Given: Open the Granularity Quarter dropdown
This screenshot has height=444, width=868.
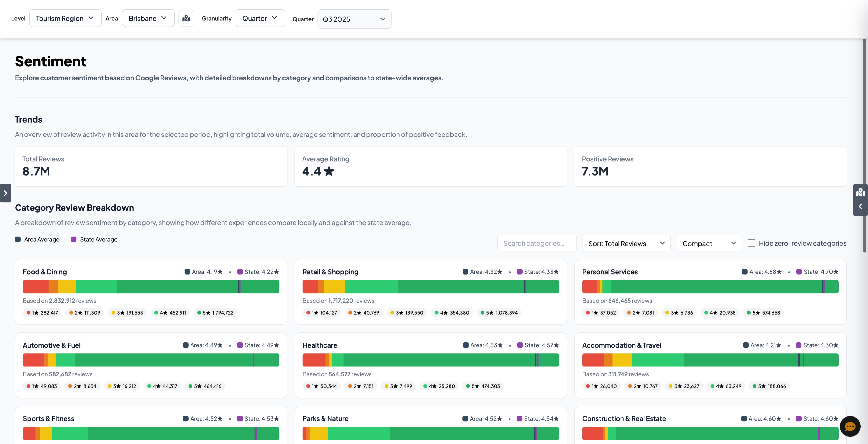Looking at the screenshot, I should coord(260,18).
